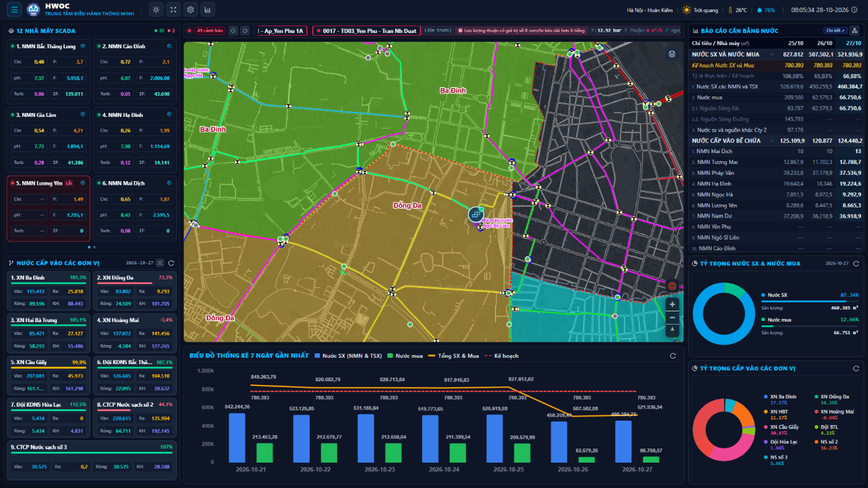Click the Nước SX 87.34% progress bar

click(x=809, y=302)
